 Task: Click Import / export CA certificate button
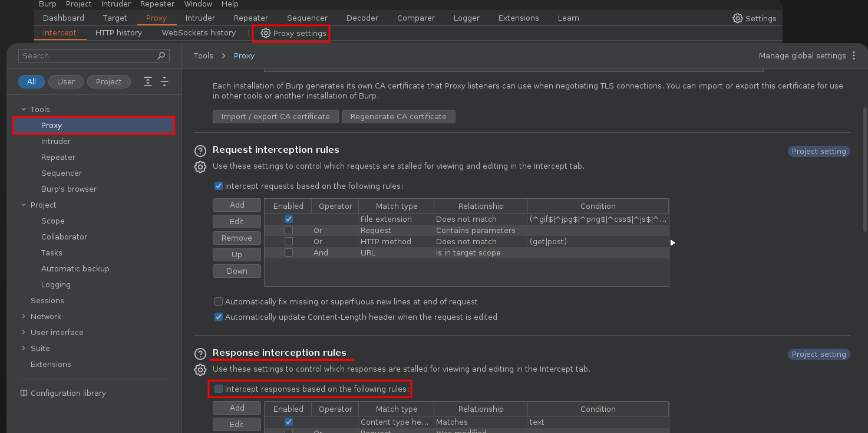pos(275,117)
